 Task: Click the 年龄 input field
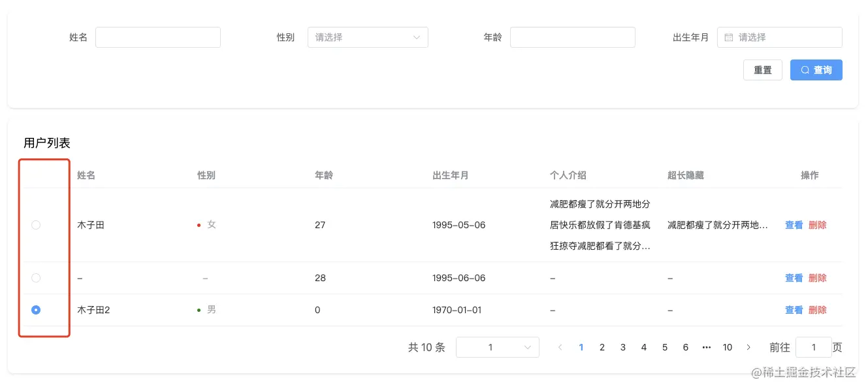coord(572,37)
